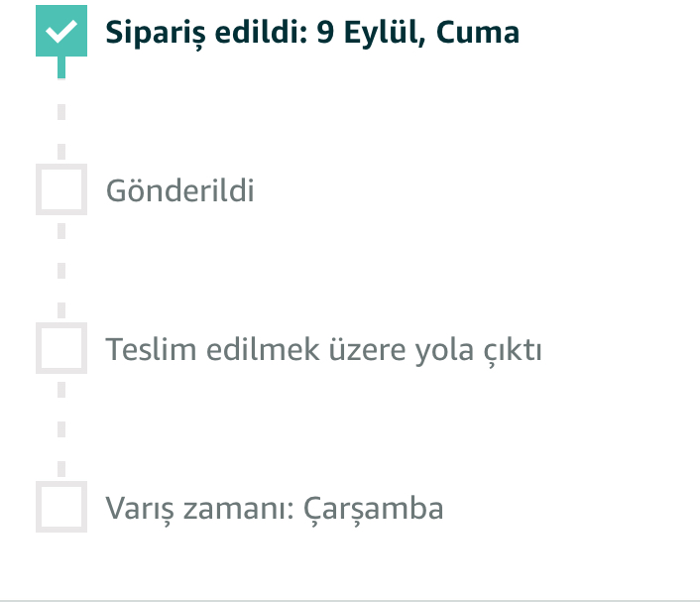This screenshot has height=602, width=700.
Task: Click the word Sipariş in the bold heading
Action: pyautogui.click(x=150, y=33)
